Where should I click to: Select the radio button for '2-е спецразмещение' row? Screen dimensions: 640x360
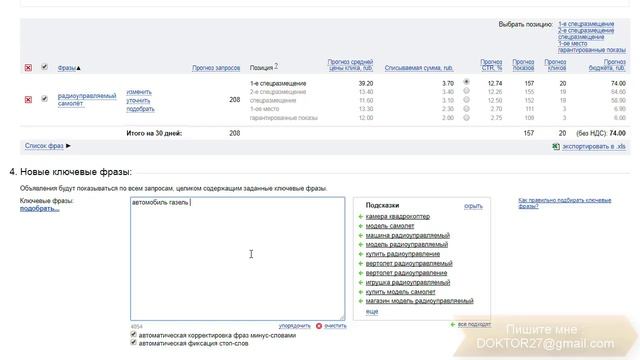click(x=466, y=91)
